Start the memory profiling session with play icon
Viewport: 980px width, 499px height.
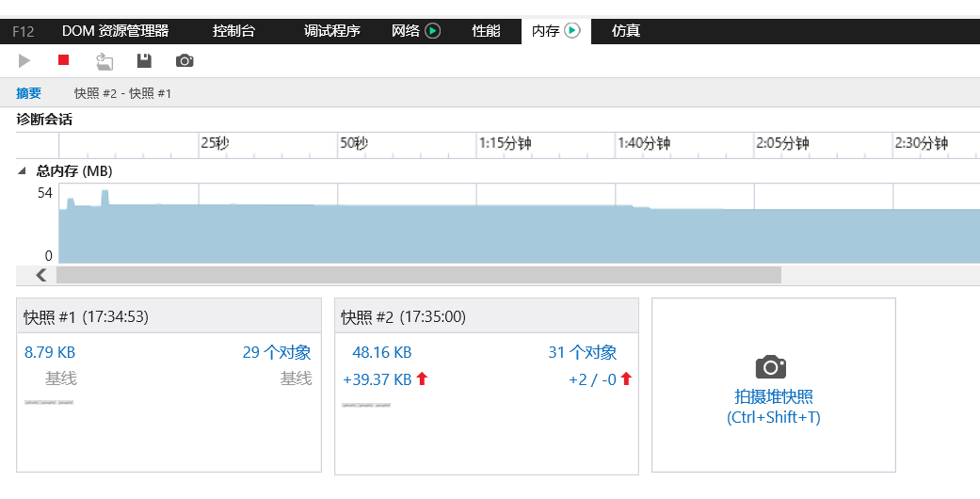click(24, 60)
